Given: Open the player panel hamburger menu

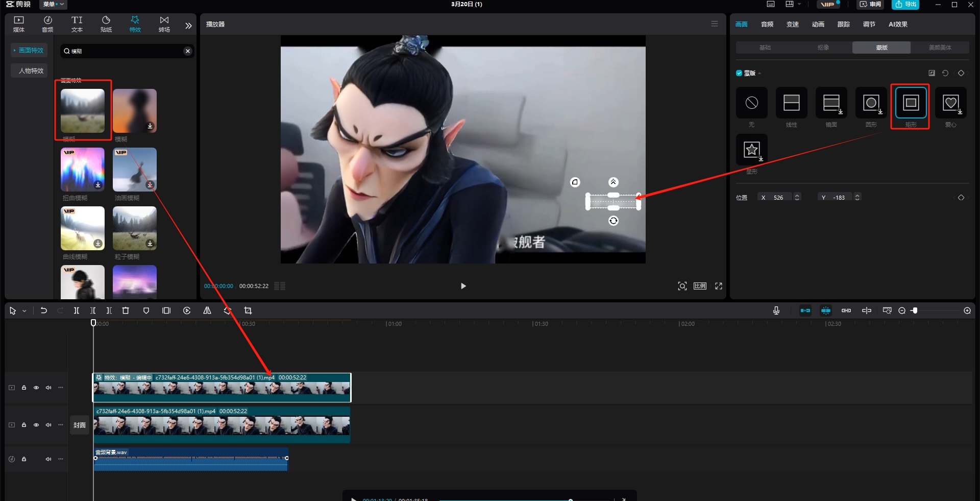Looking at the screenshot, I should point(715,24).
